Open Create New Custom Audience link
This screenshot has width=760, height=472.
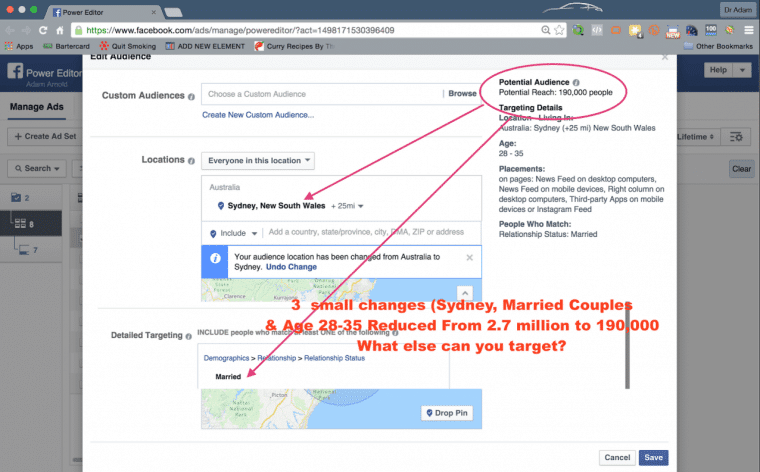point(258,115)
